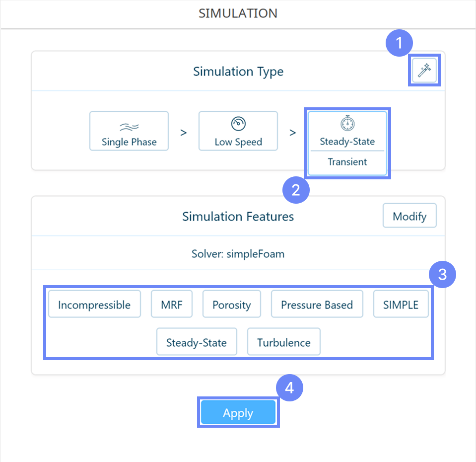Image resolution: width=476 pixels, height=462 pixels.
Task: Open the Modify simulation features button
Action: (x=409, y=216)
